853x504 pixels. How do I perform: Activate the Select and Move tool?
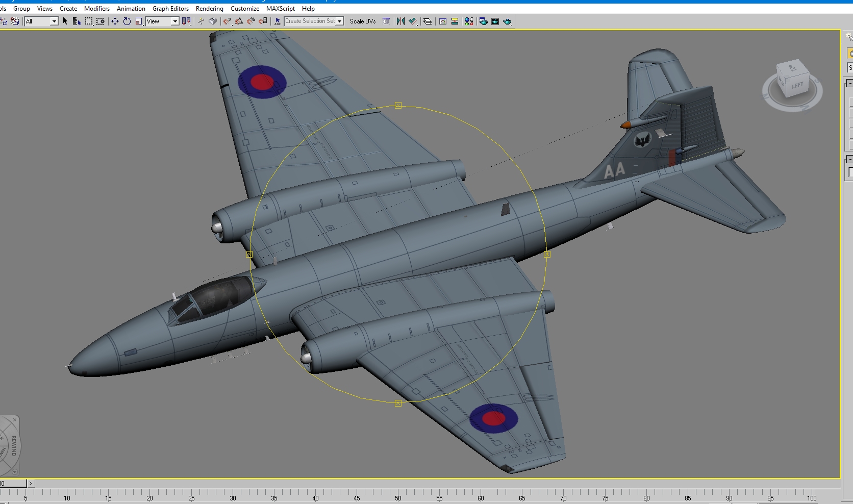tap(115, 21)
